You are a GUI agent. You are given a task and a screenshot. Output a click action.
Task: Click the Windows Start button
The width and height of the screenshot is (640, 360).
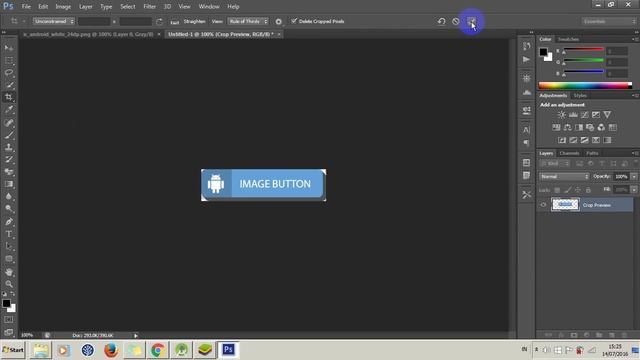click(x=13, y=350)
